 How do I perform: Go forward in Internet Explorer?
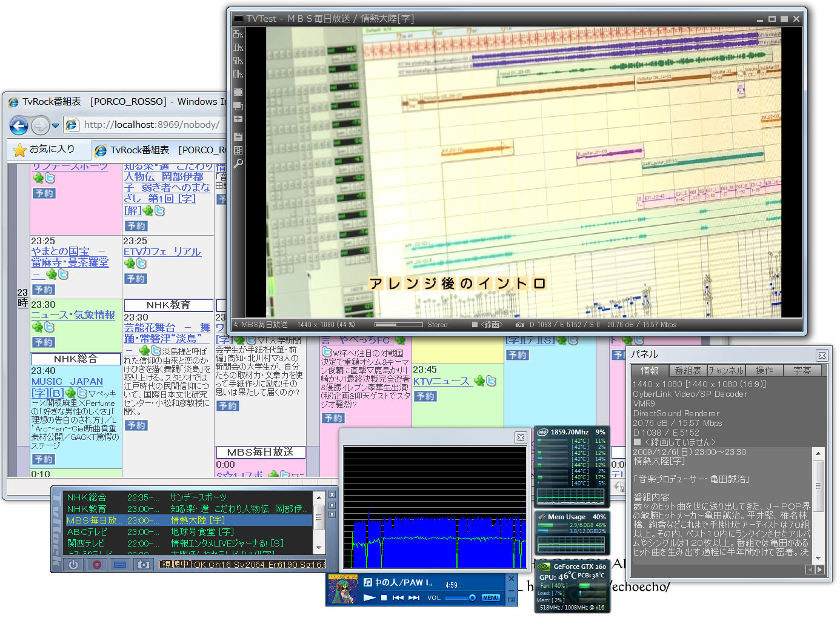40,125
